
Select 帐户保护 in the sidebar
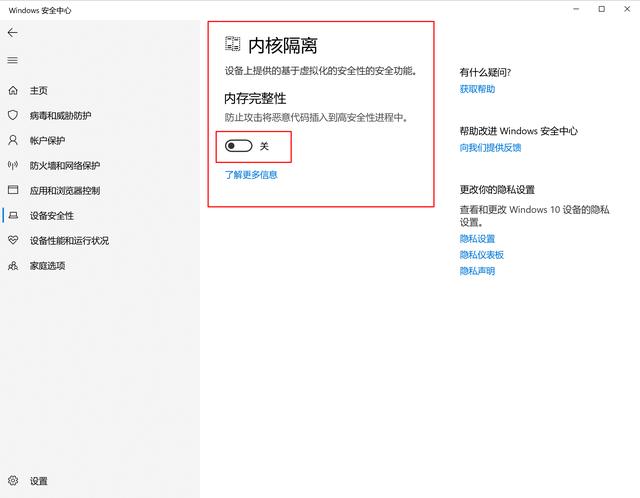[47, 141]
